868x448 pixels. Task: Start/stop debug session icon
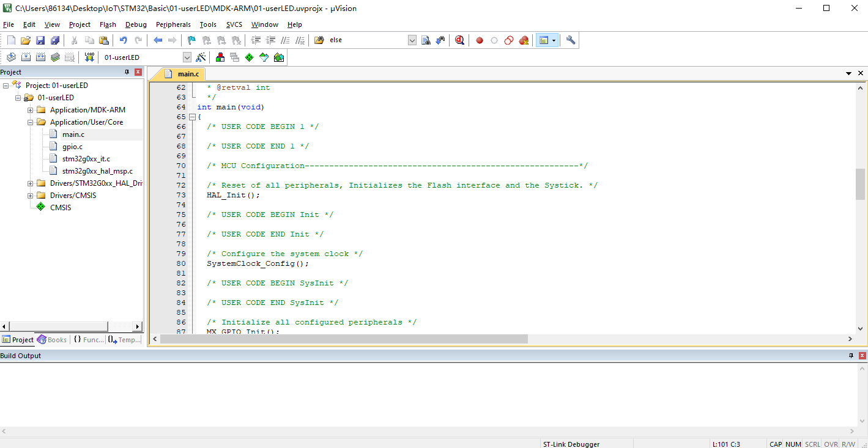point(460,40)
